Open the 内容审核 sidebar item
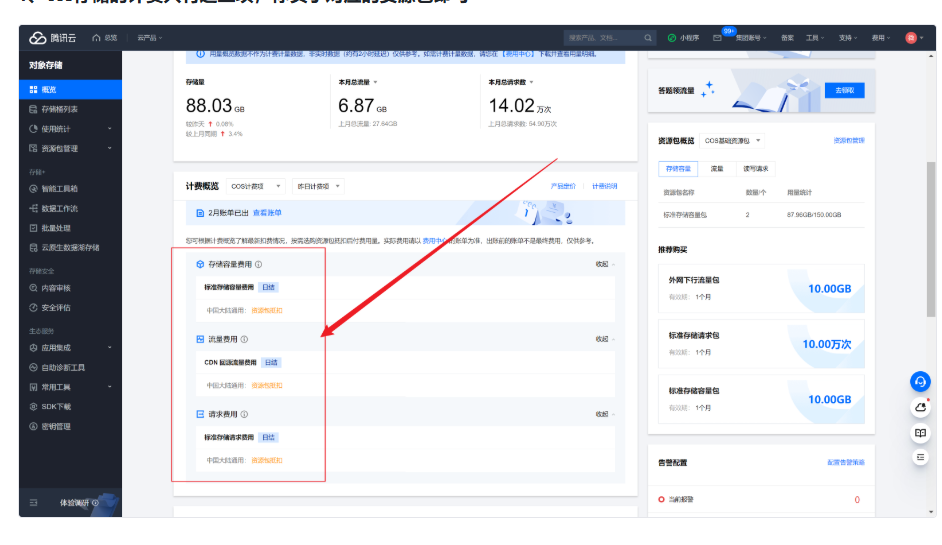The height and width of the screenshot is (545, 942). [56, 288]
